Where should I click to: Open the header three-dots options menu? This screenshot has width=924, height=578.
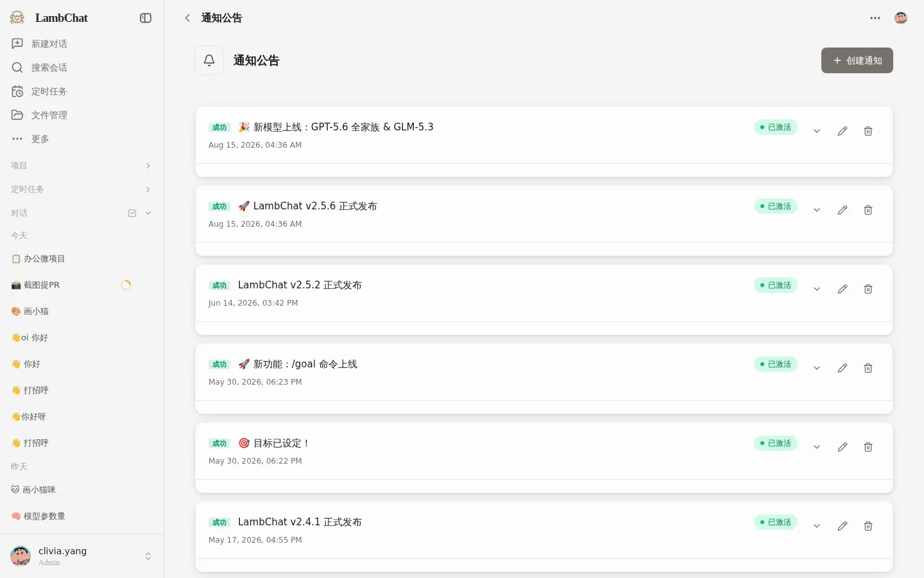click(x=875, y=18)
